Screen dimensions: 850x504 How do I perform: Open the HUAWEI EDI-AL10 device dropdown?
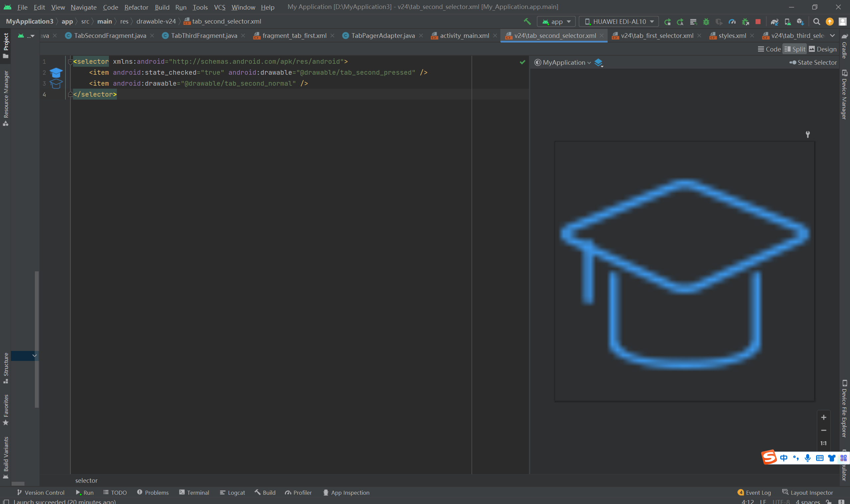[x=619, y=21]
